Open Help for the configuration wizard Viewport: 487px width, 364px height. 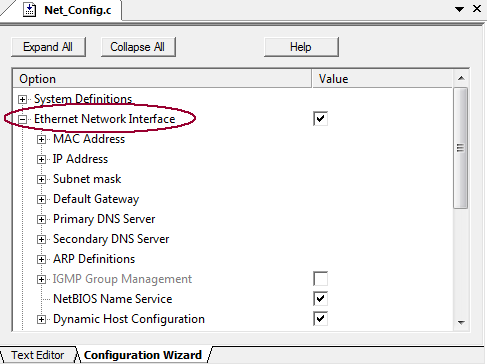[x=301, y=47]
